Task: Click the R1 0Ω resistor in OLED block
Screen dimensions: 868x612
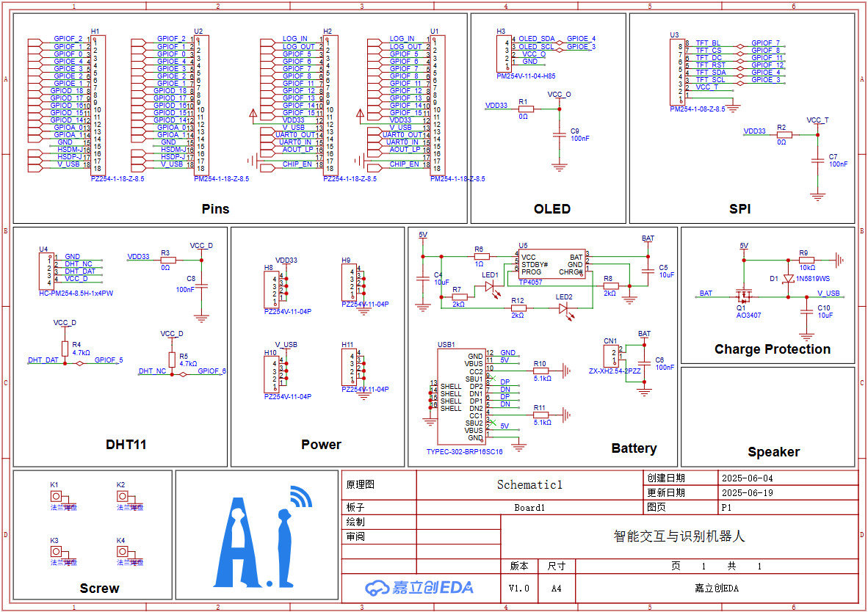Action: pos(525,109)
